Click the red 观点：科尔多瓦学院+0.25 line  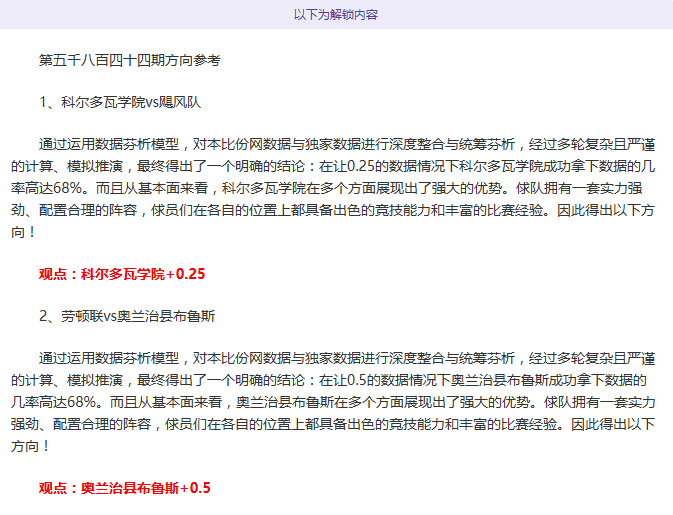click(x=122, y=274)
